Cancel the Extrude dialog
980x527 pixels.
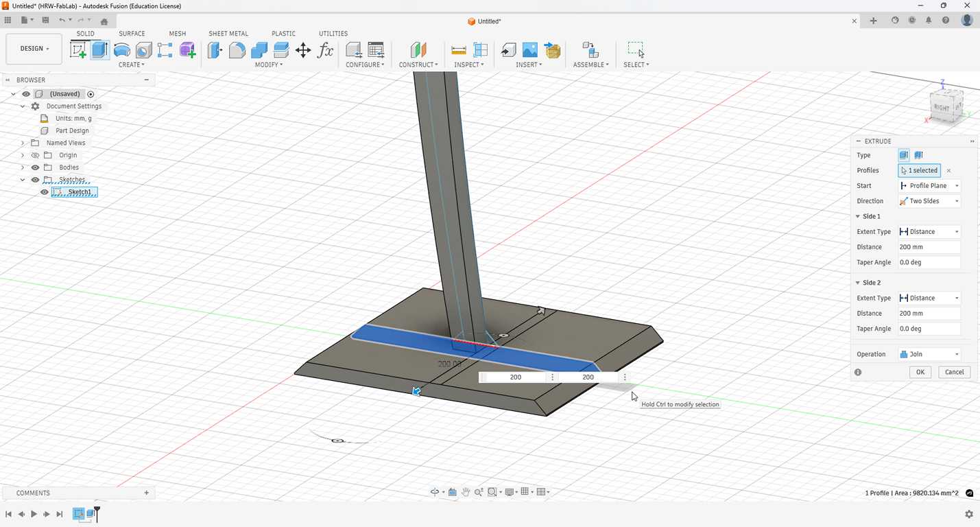coord(955,372)
